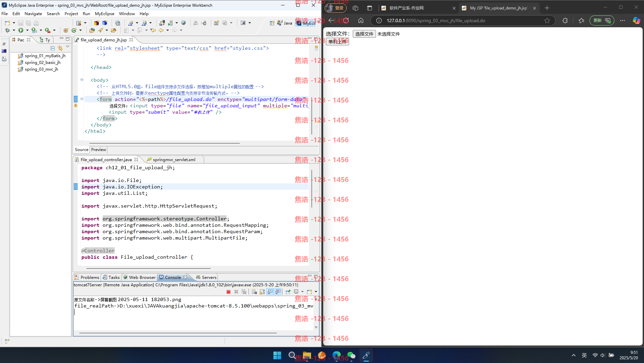Click Collapse All in Package Explorer
644x363 pixels.
coord(53,48)
